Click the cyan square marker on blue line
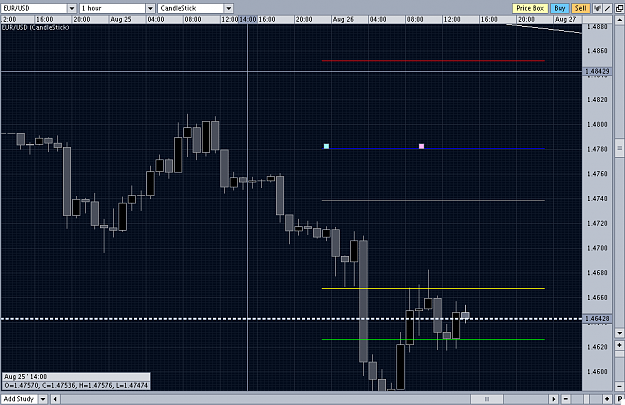 [x=326, y=146]
